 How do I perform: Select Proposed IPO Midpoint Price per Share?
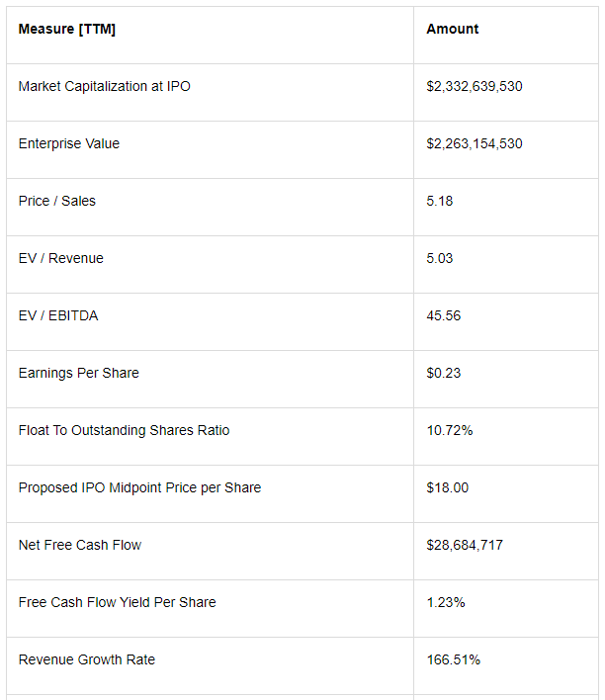139,488
